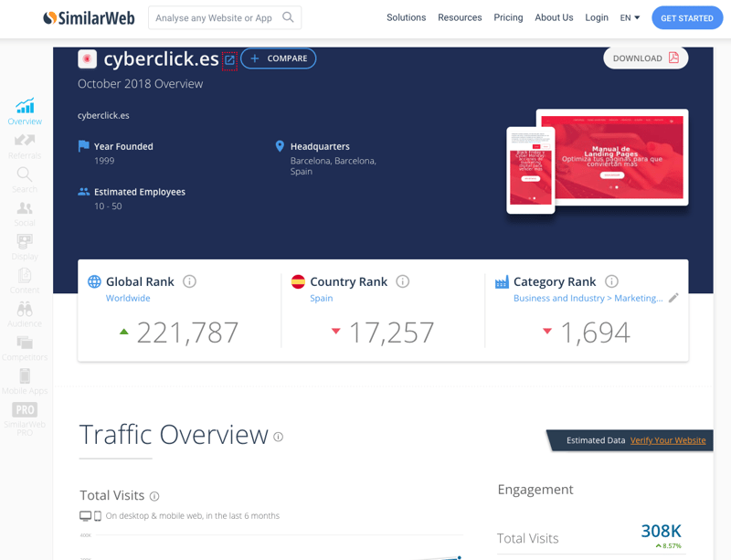Click the Analyse any Website search field
The height and width of the screenshot is (560, 731).
click(224, 16)
